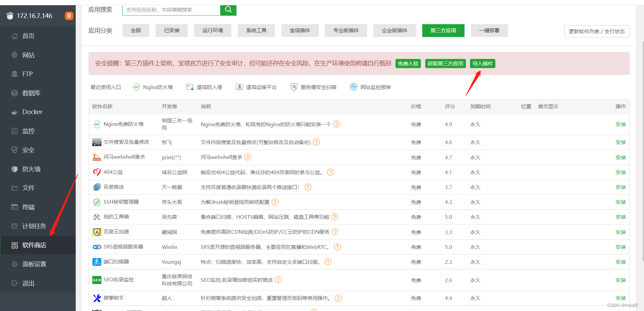Open help icon for Nginx免费防火墙 description

click(337, 124)
